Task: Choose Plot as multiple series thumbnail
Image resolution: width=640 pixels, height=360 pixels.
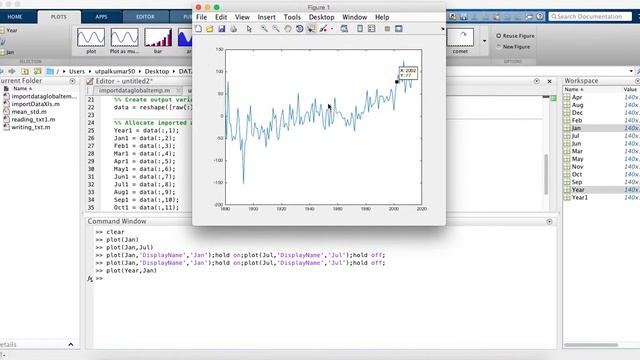Action: click(x=124, y=40)
